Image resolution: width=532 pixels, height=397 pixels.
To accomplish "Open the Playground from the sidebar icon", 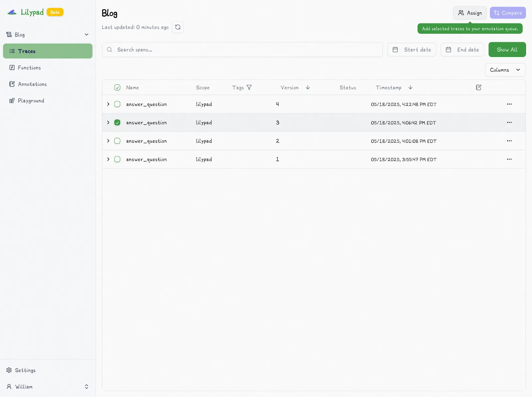I will pyautogui.click(x=12, y=100).
